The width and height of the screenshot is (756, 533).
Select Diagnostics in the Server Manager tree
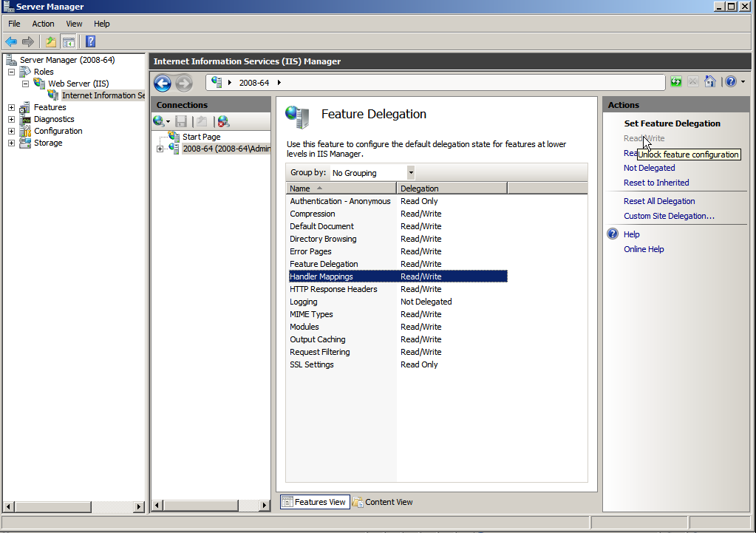tap(54, 119)
